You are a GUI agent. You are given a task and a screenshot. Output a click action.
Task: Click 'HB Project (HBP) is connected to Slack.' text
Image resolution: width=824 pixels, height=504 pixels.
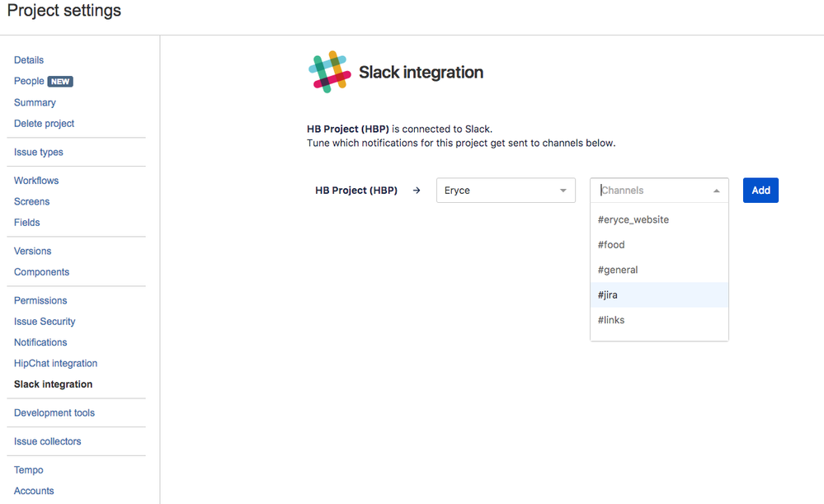[x=399, y=129]
